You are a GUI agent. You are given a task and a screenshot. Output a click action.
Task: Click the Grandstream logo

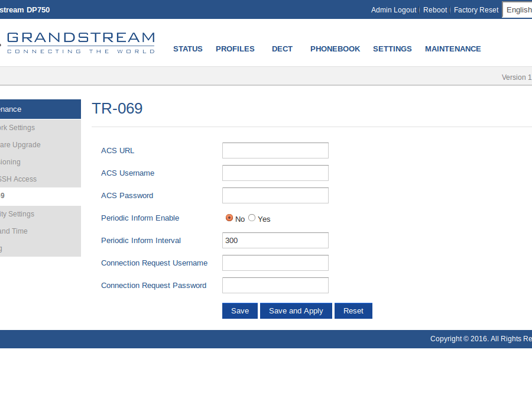tap(80, 43)
